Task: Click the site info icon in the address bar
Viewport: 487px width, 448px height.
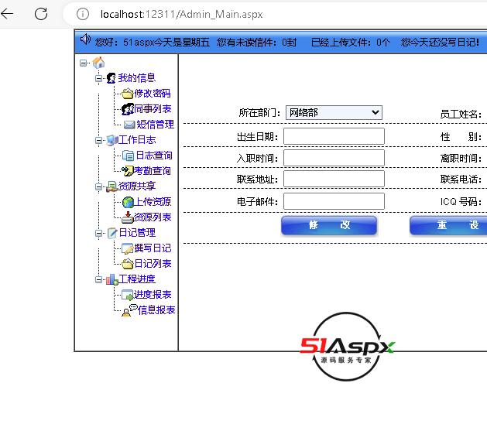Action: pyautogui.click(x=83, y=14)
